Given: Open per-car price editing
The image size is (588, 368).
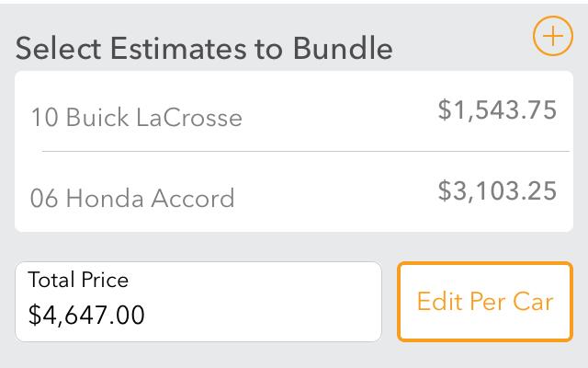Looking at the screenshot, I should coord(485,302).
